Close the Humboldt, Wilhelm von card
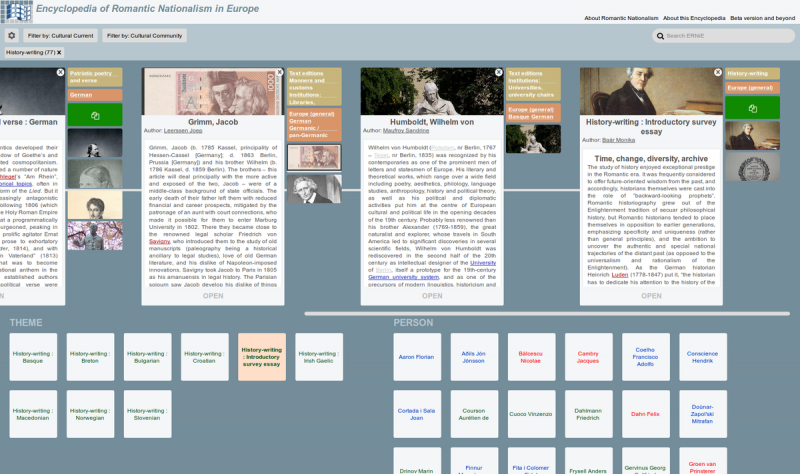This screenshot has width=800, height=474. 498,72
